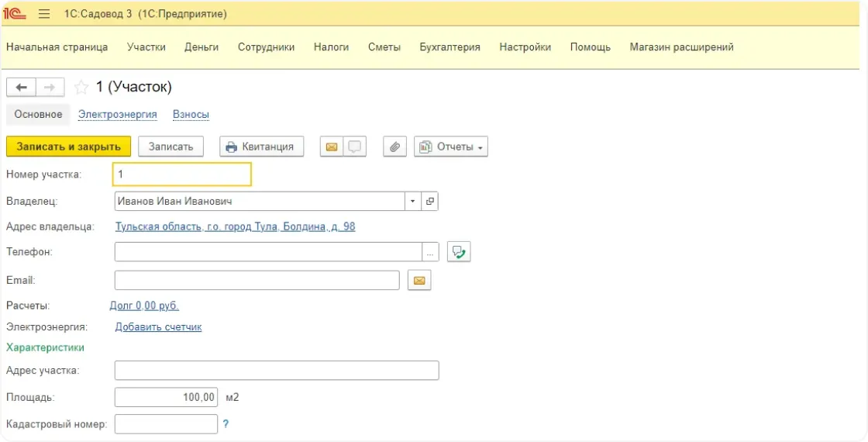The width and height of the screenshot is (868, 442).
Task: Collapse the Характеристики group header
Action: pyautogui.click(x=46, y=348)
